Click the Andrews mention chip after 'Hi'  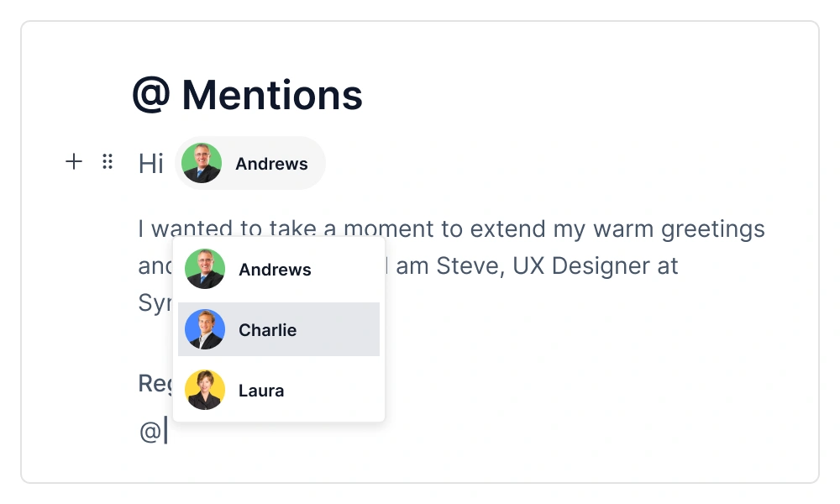coord(249,163)
